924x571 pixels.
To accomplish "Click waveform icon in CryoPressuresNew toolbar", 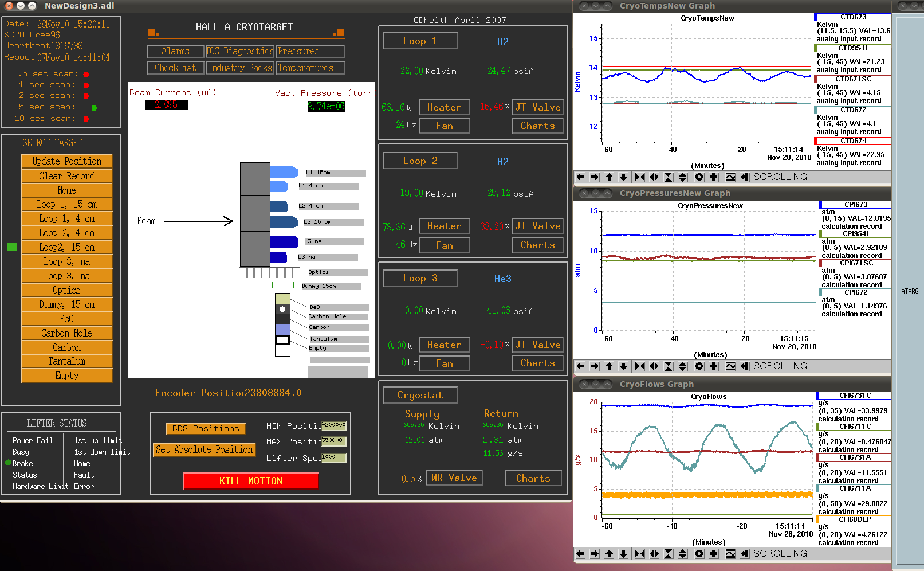I will coord(730,366).
